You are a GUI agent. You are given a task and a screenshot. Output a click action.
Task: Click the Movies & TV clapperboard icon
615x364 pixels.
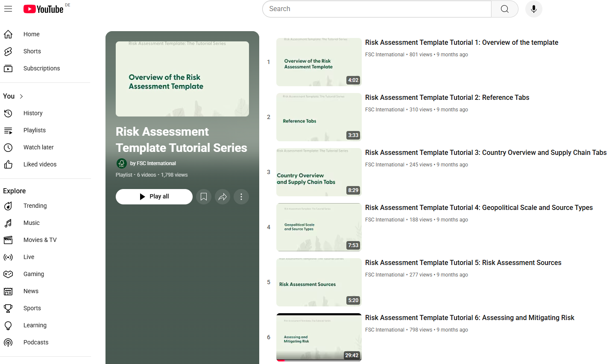pos(8,240)
